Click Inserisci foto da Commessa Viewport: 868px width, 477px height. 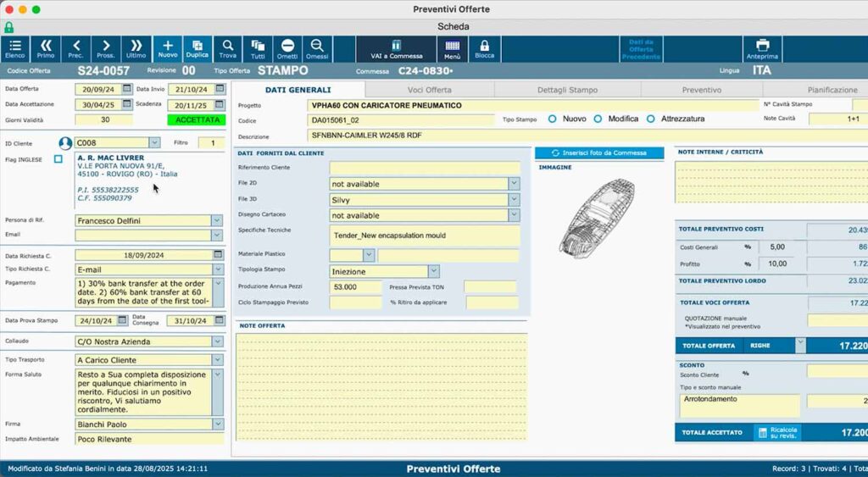click(599, 153)
